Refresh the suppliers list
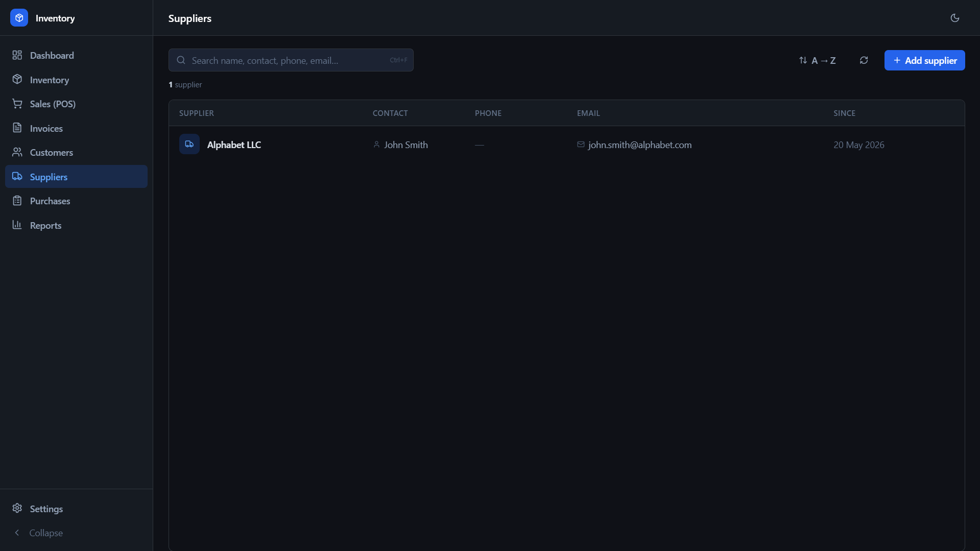The image size is (980, 551). click(864, 60)
